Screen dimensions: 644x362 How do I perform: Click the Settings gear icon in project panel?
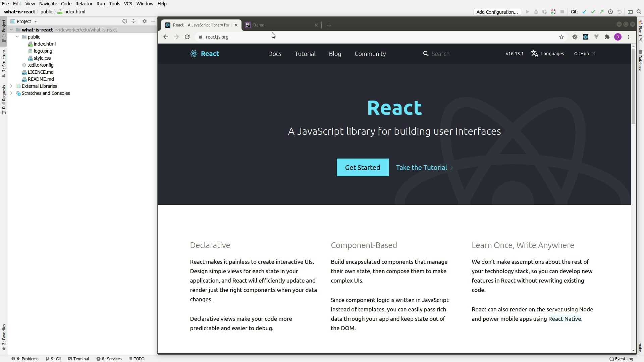pyautogui.click(x=144, y=21)
